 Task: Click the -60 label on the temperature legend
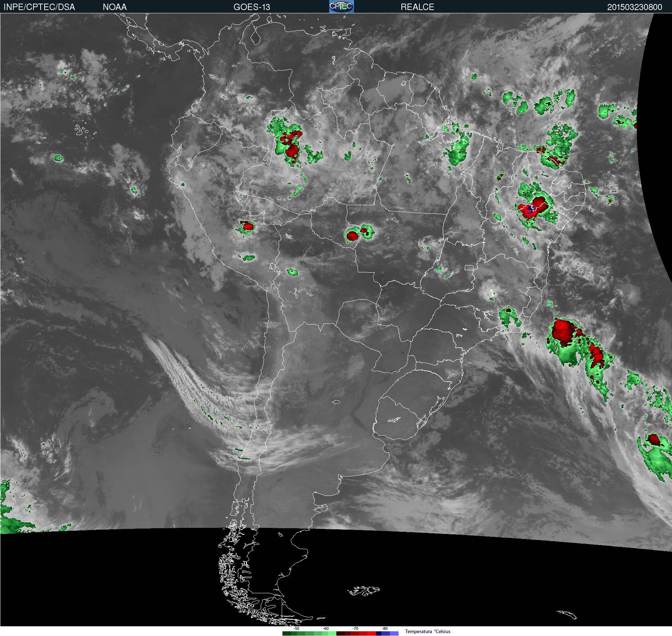click(326, 629)
